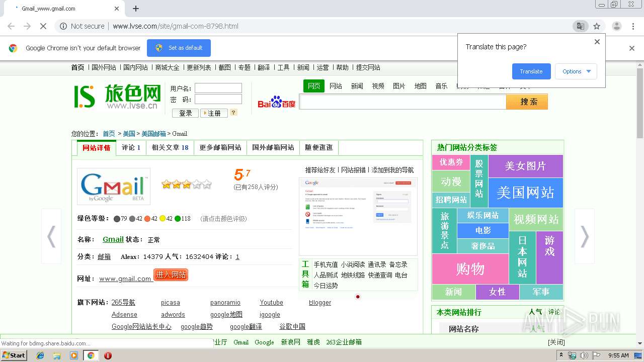This screenshot has height=362, width=644.
Task: Open the Windows Start menu
Action: [14, 355]
